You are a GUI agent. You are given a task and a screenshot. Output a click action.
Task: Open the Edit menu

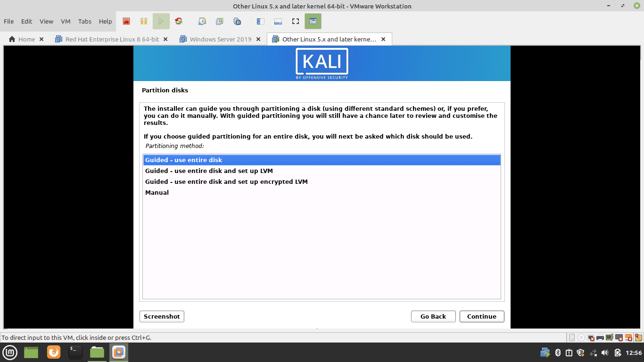pyautogui.click(x=27, y=21)
